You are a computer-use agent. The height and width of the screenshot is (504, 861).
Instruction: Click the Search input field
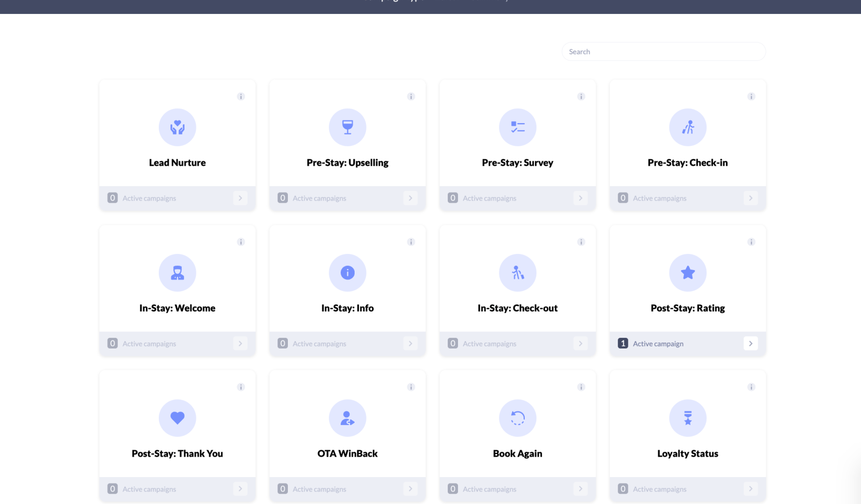(664, 52)
